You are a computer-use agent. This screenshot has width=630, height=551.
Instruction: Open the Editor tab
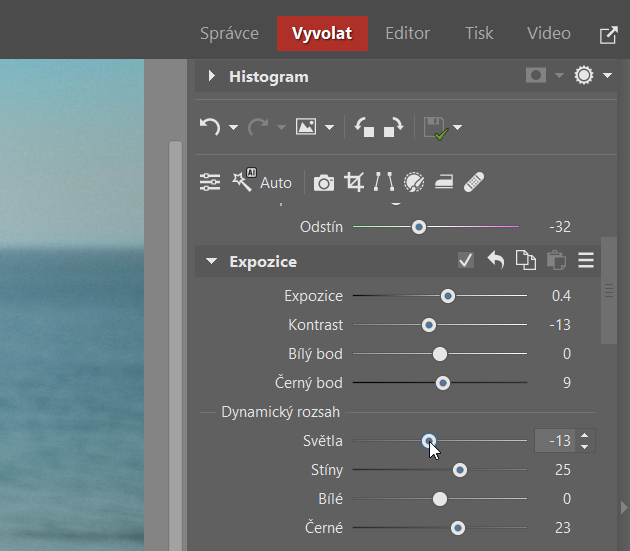[407, 33]
